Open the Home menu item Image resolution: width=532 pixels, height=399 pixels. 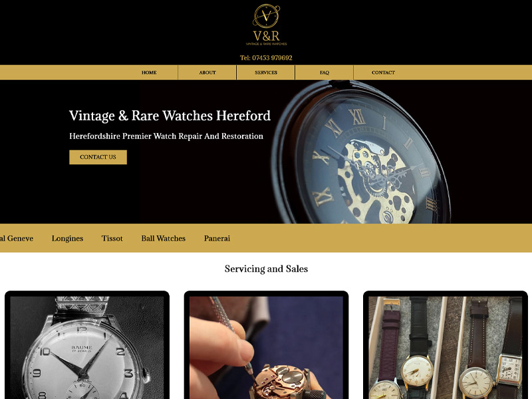coord(149,72)
